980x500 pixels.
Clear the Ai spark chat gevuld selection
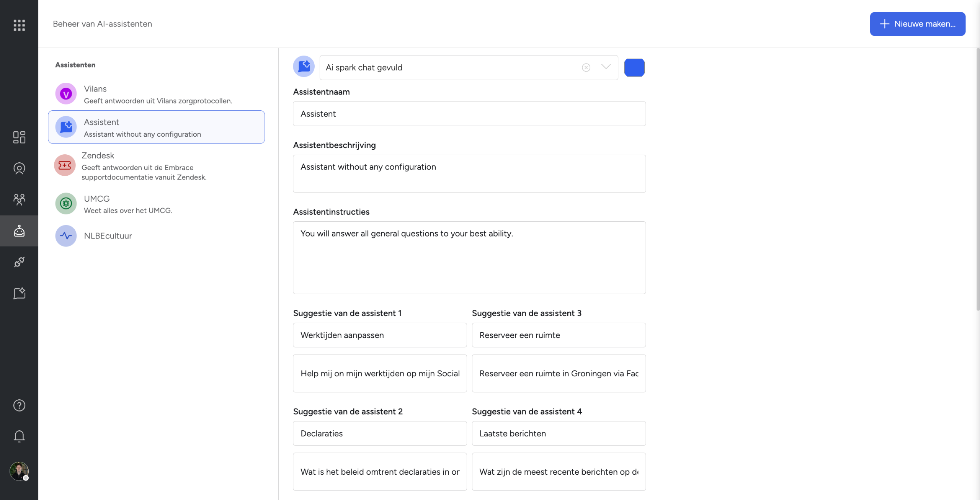[x=586, y=67]
